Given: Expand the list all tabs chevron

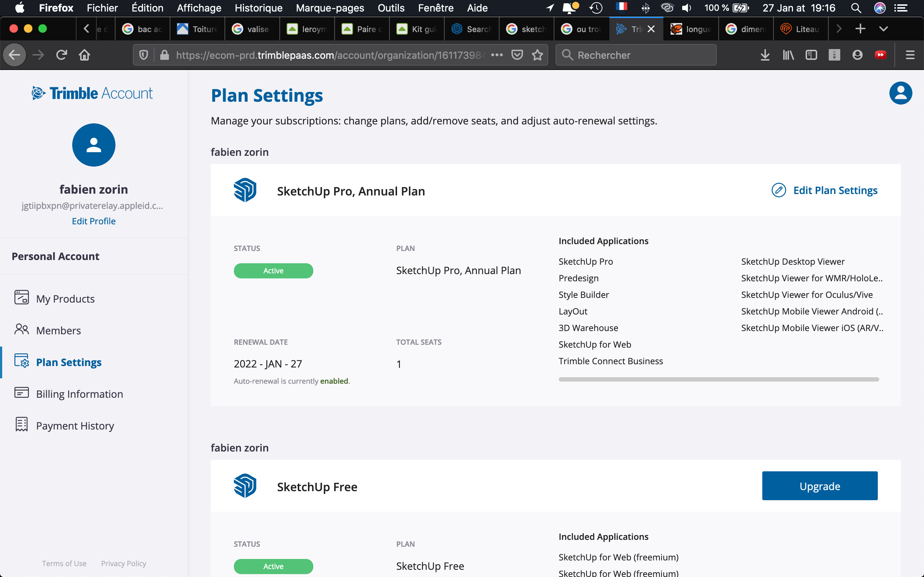Looking at the screenshot, I should pyautogui.click(x=883, y=28).
